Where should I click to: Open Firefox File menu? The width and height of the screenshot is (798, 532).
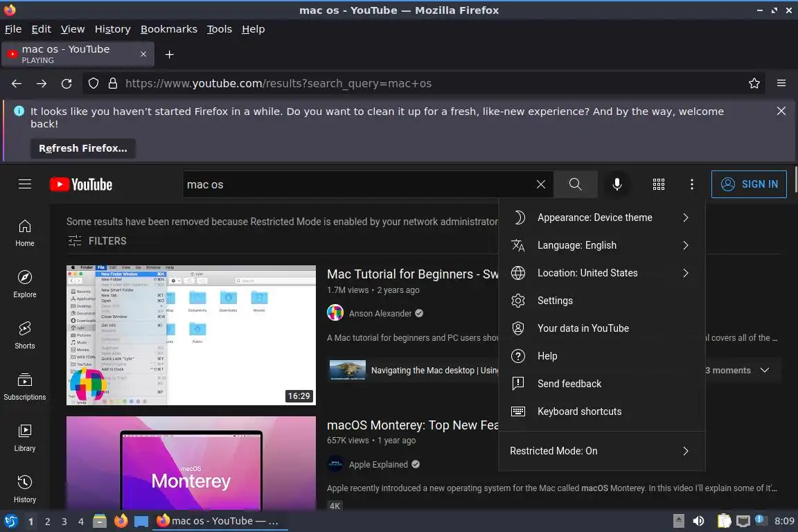13,29
